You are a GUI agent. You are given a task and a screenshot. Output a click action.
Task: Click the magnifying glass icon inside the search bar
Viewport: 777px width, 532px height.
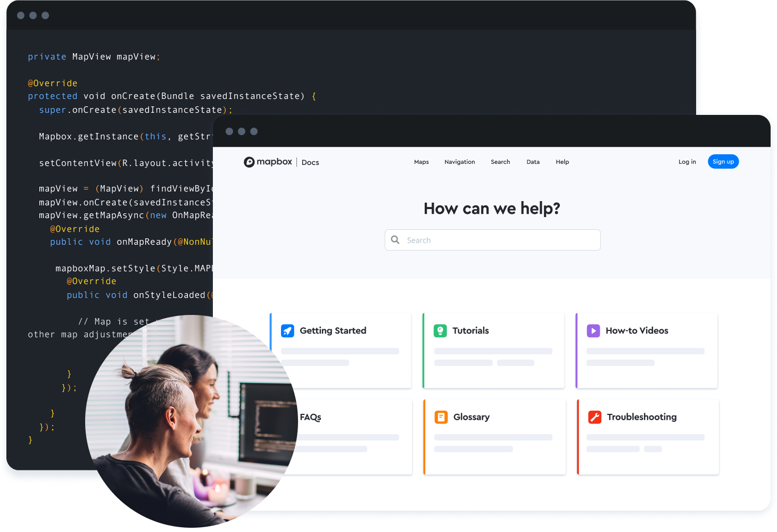(x=395, y=240)
